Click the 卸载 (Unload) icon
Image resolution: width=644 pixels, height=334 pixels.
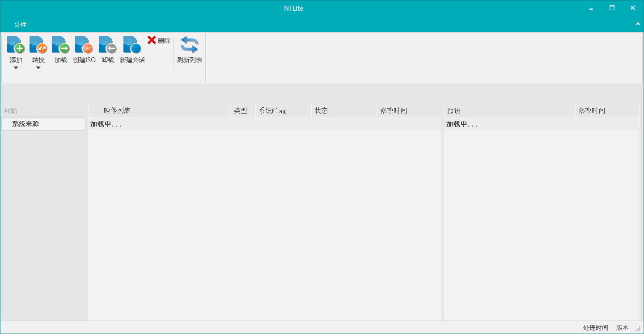(108, 45)
